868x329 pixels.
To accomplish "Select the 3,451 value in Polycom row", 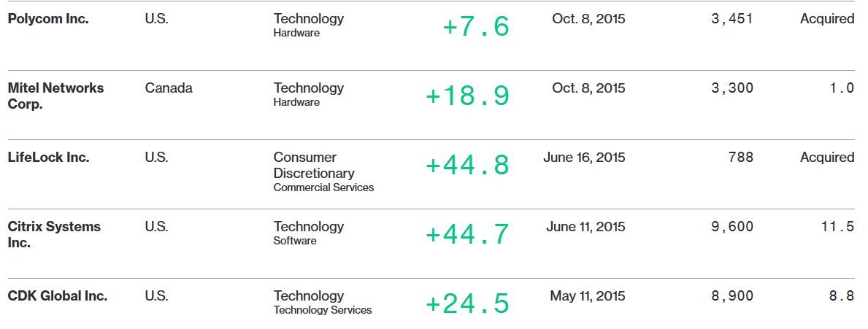I will coord(731,19).
